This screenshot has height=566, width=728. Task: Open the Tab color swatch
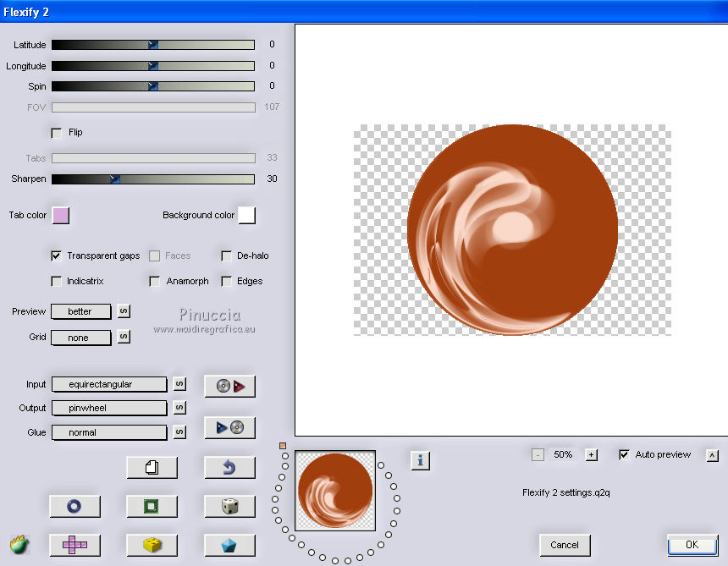[61, 215]
